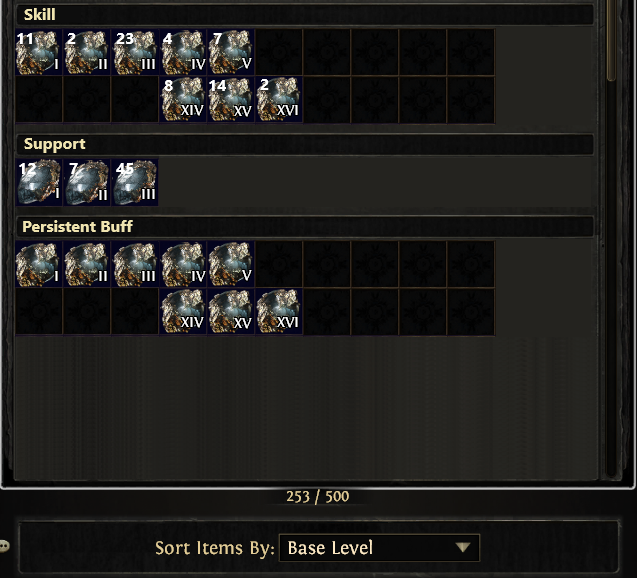Select the Skill gem level I stack
The height and width of the screenshot is (578, 637).
click(39, 52)
